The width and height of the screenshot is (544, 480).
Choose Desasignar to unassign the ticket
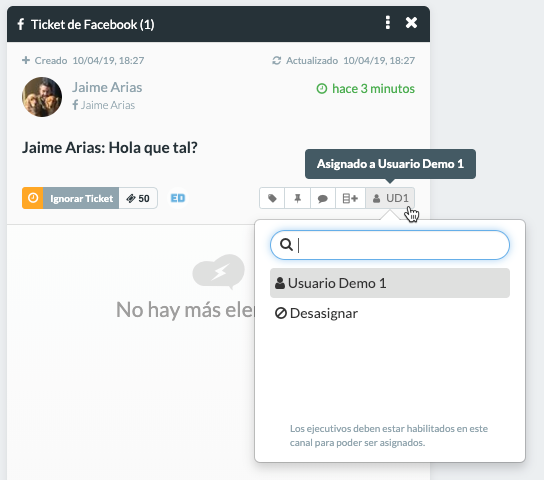point(316,313)
